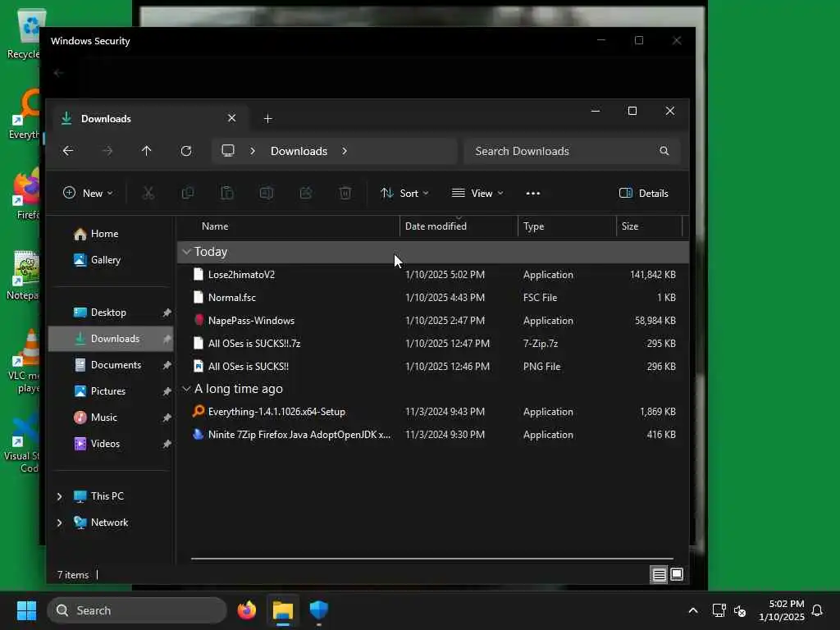Click the muted volume tray icon
Image resolution: width=840 pixels, height=630 pixels.
[x=741, y=610]
